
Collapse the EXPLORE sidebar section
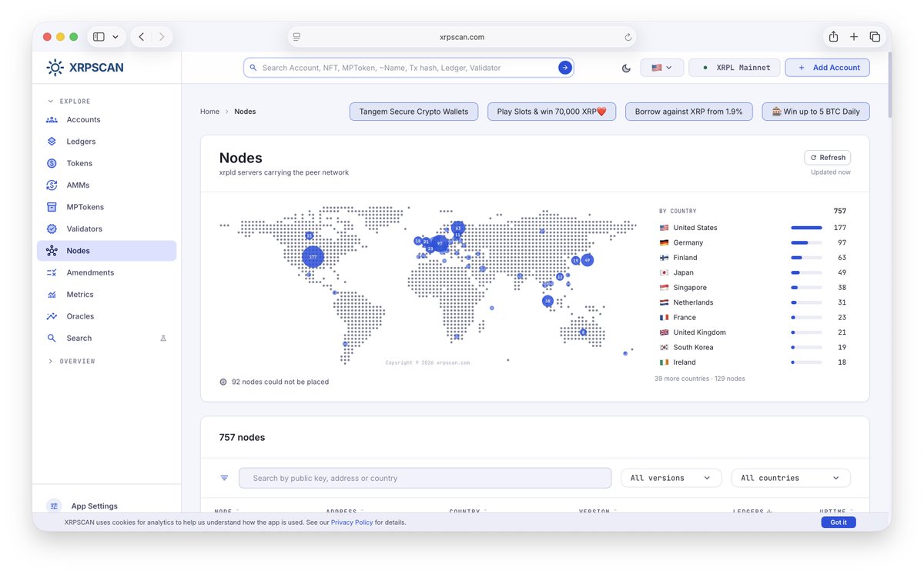[x=69, y=102]
